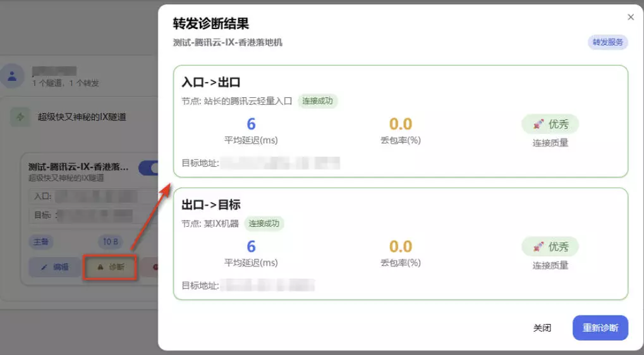
Task: Click the pencil icon on 编辑
Action: point(45,267)
